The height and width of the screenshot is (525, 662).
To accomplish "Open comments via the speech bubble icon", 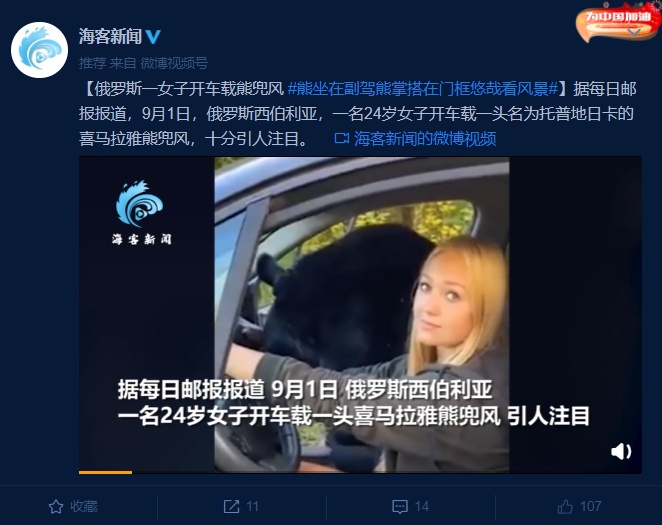I will [400, 506].
